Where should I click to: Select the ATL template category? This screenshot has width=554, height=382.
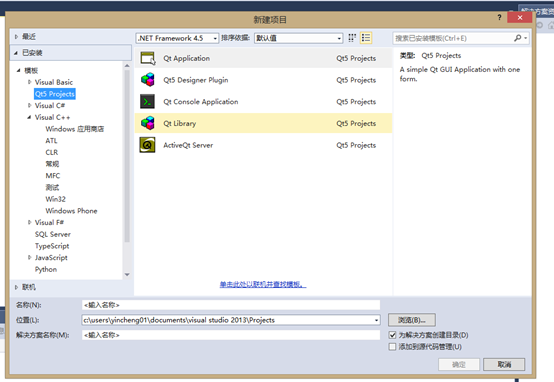[x=51, y=141]
